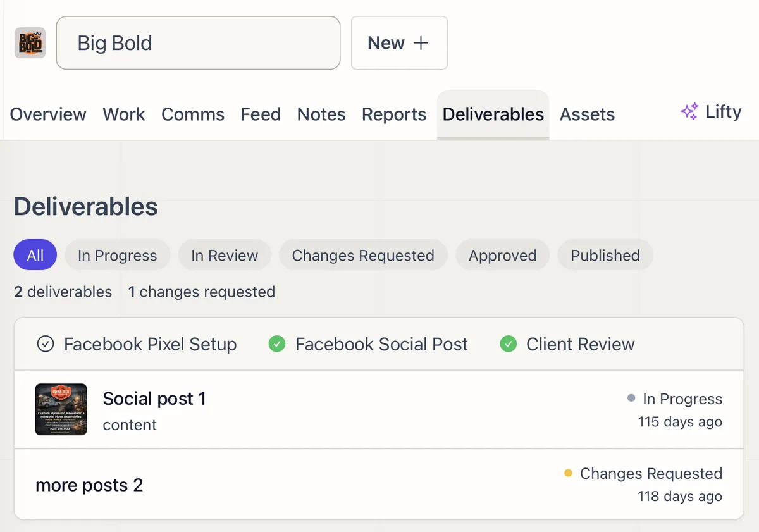Viewport: 759px width, 532px height.
Task: Select the Deliverables tab
Action: (x=493, y=114)
